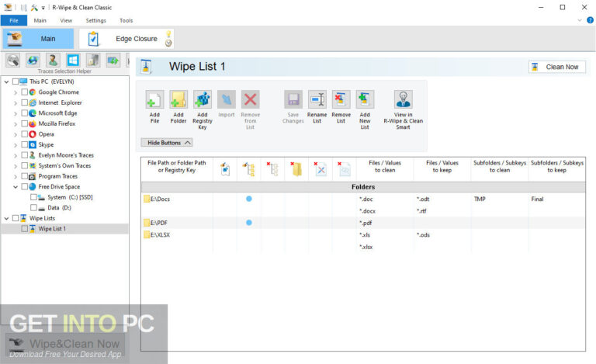Click the Add Folder icon

(178, 99)
